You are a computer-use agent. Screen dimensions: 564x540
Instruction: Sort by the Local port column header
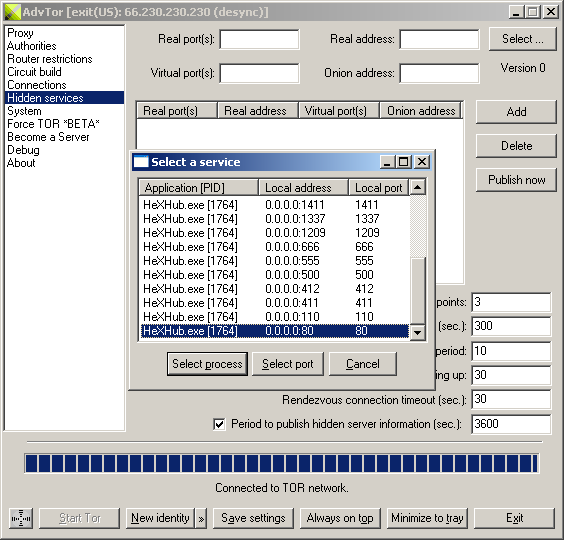pyautogui.click(x=378, y=187)
